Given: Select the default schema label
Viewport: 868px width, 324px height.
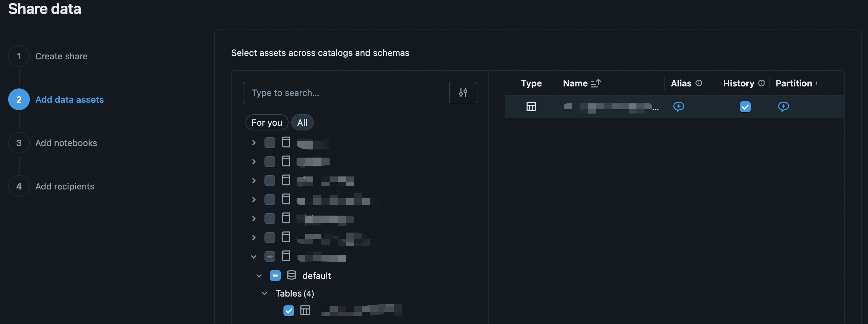Looking at the screenshot, I should pos(317,276).
